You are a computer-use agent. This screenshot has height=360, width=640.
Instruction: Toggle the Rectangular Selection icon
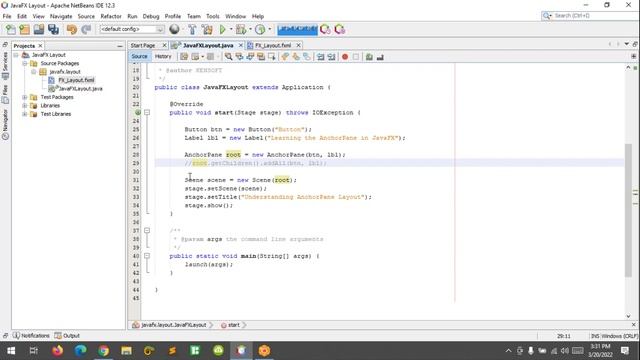coord(271,57)
